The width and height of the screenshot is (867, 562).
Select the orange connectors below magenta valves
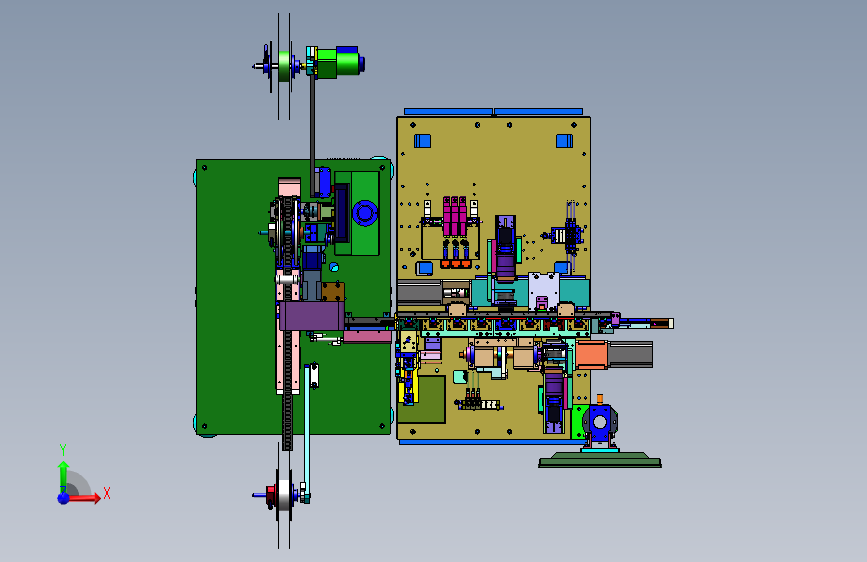(456, 264)
